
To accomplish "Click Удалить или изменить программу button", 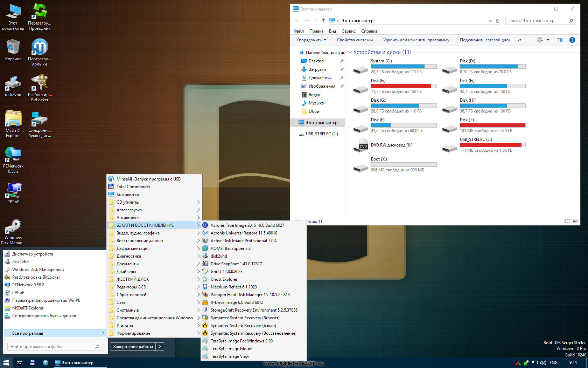I will [x=416, y=40].
